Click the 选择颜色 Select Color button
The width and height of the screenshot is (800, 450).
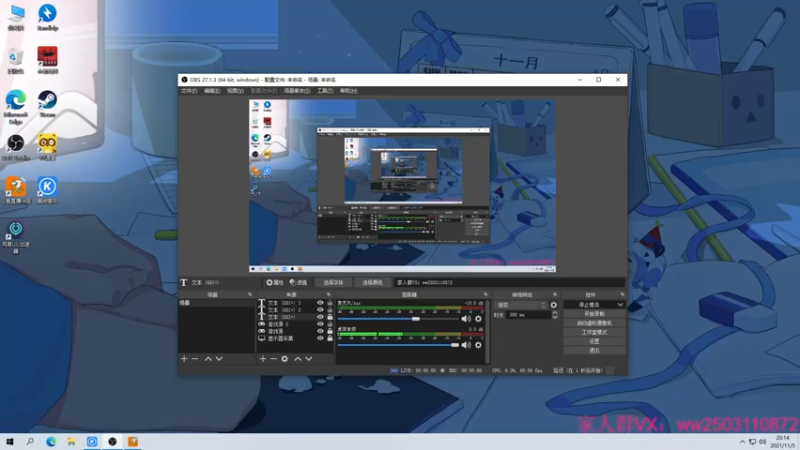tap(372, 282)
